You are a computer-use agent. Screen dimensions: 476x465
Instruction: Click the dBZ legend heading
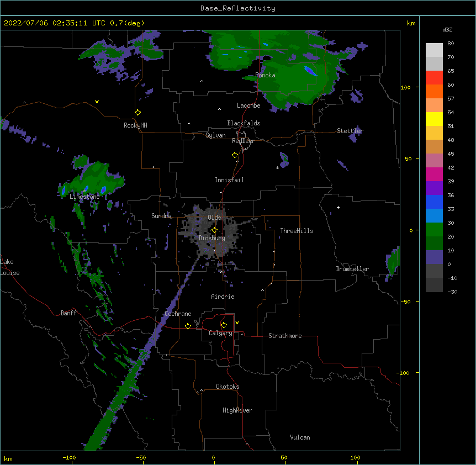(x=447, y=29)
